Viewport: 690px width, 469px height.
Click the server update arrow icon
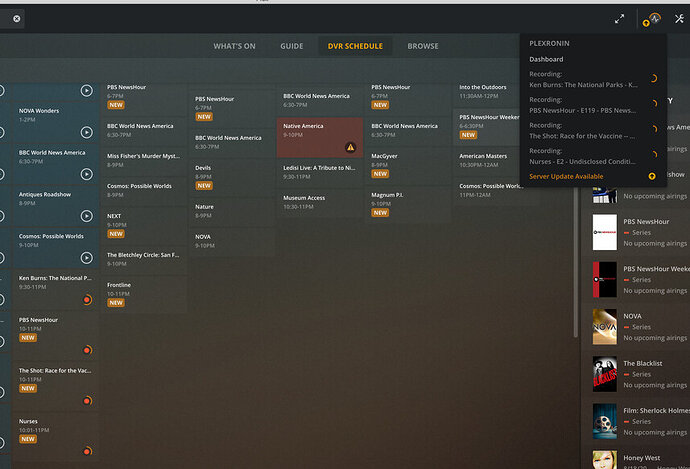(652, 176)
